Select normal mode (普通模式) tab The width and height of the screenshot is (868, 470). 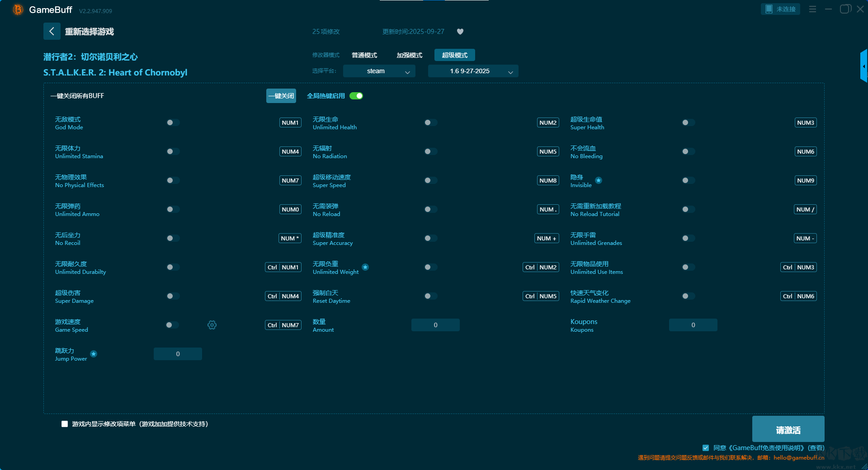coord(364,55)
